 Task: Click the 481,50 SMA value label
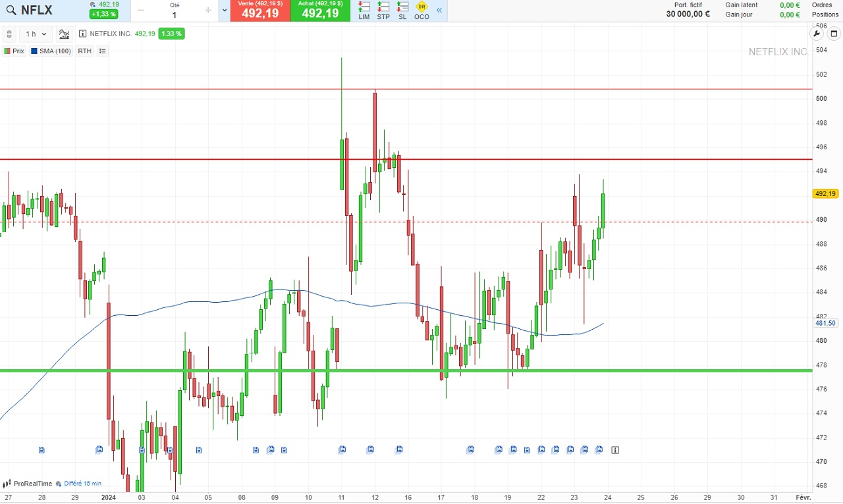point(825,323)
